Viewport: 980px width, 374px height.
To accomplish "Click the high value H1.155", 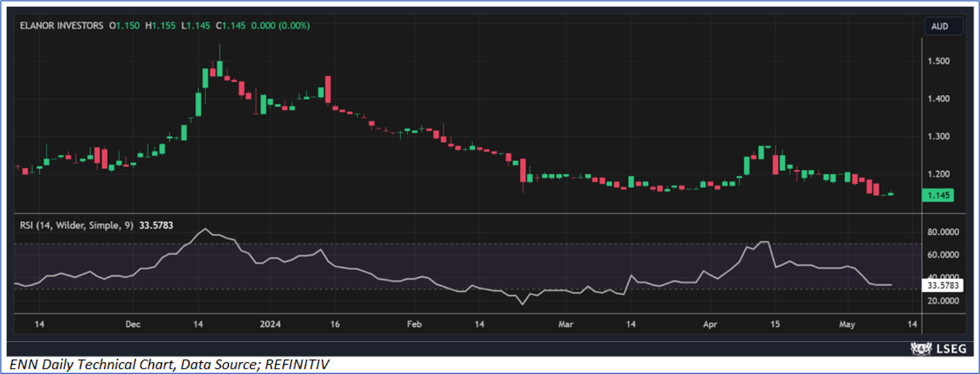I will point(161,25).
